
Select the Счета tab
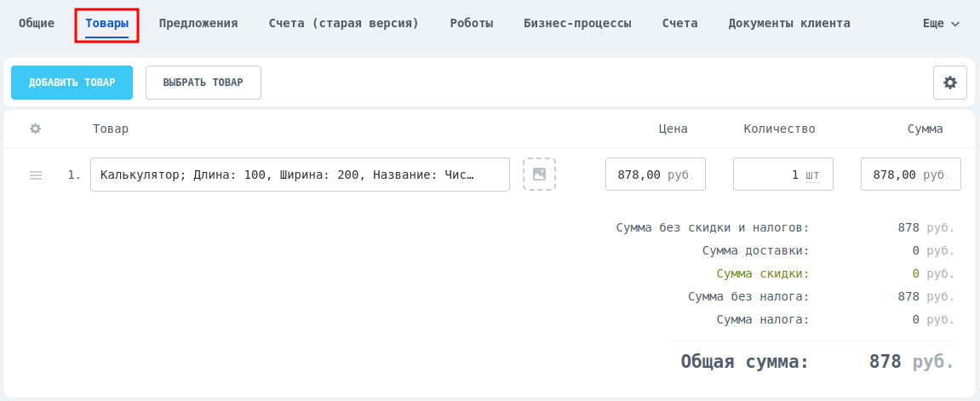[x=680, y=24]
